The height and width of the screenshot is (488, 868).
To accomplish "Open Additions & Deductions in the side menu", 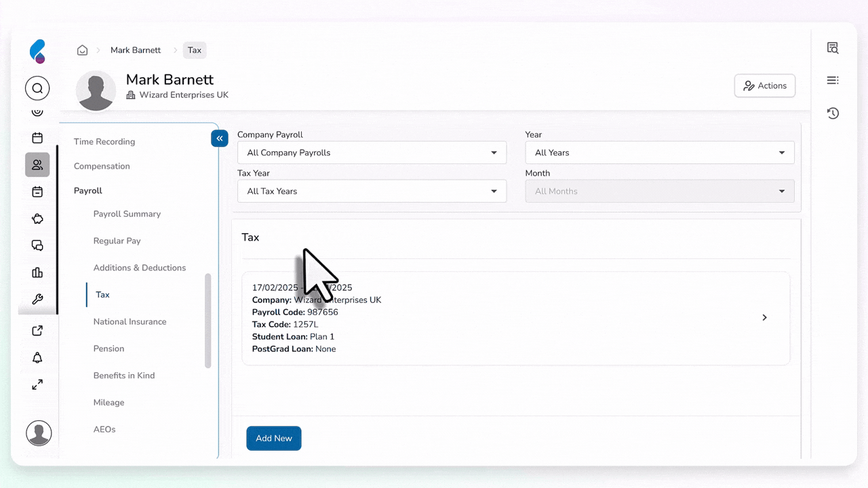I will [140, 268].
